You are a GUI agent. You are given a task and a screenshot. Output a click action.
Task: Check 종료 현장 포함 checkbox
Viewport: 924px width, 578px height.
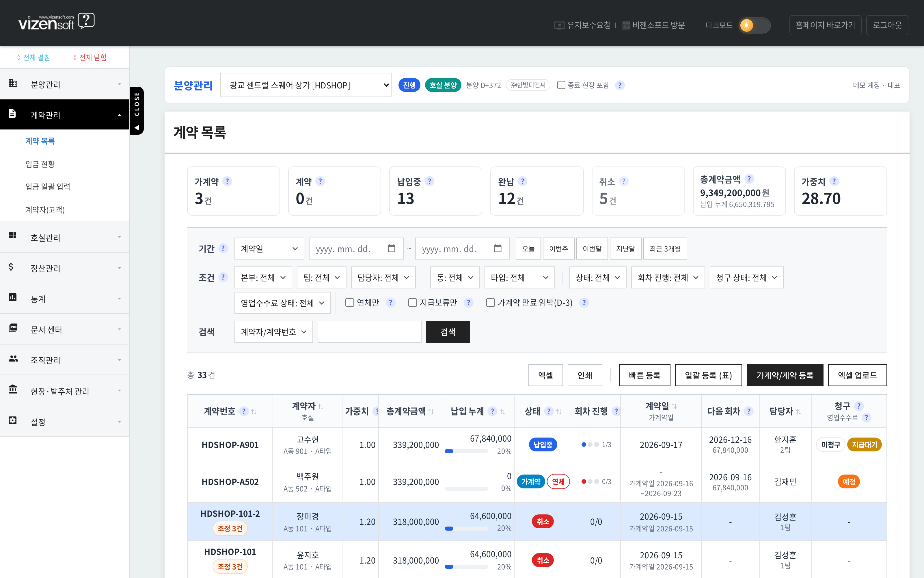coord(561,85)
